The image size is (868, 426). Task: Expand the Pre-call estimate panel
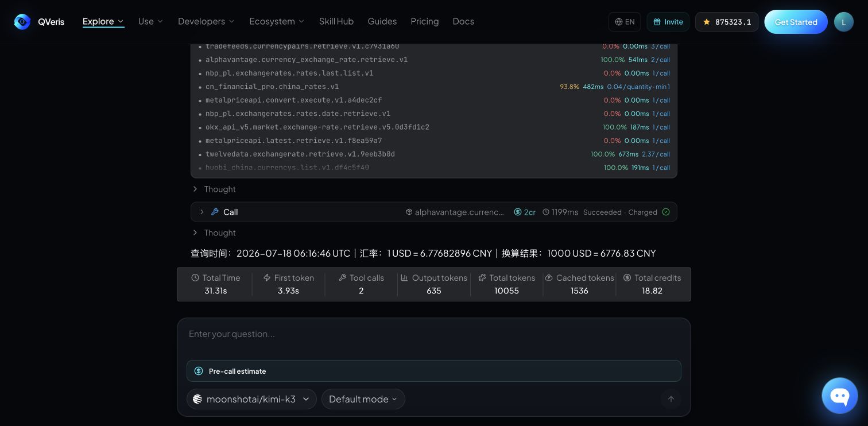[x=434, y=371]
